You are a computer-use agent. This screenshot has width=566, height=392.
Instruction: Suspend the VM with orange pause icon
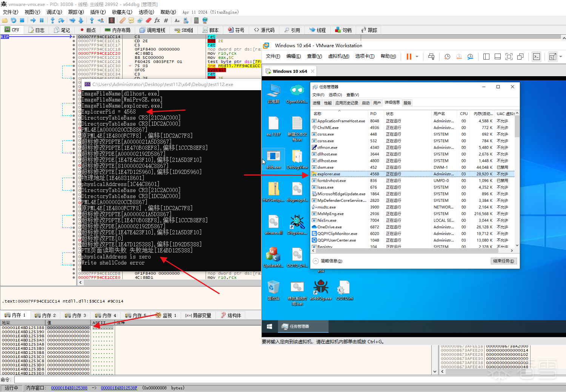pos(409,57)
